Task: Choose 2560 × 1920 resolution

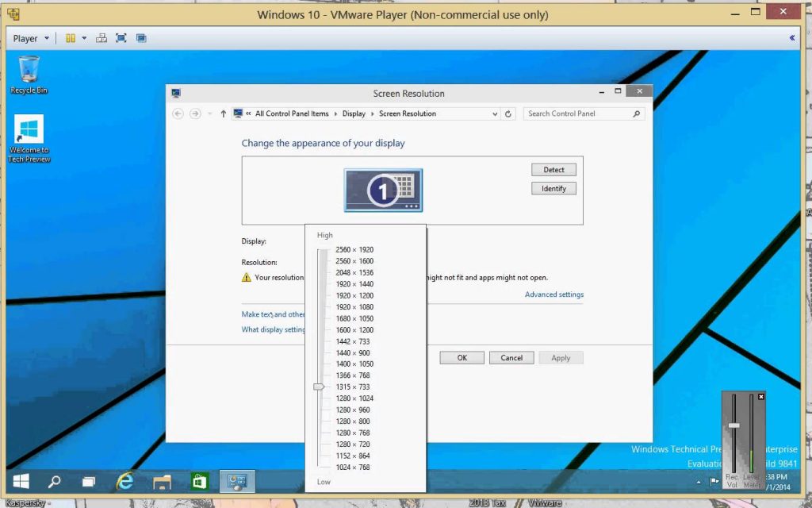Action: 354,250
